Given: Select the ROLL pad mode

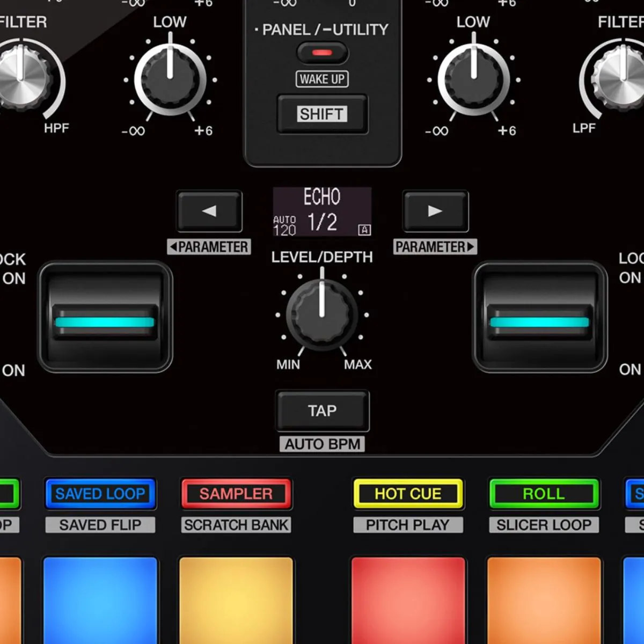Looking at the screenshot, I should point(544,494).
